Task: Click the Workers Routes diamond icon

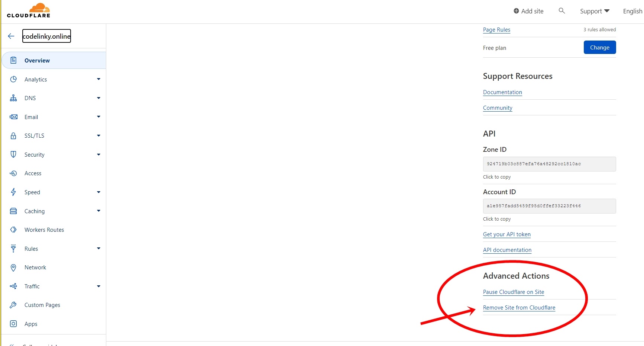Action: pos(13,230)
